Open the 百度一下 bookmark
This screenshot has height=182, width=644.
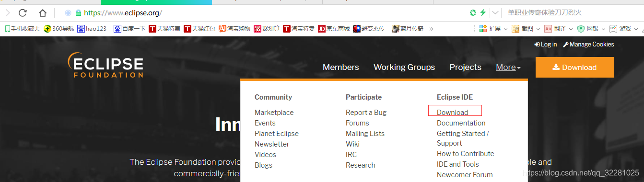pos(129,29)
